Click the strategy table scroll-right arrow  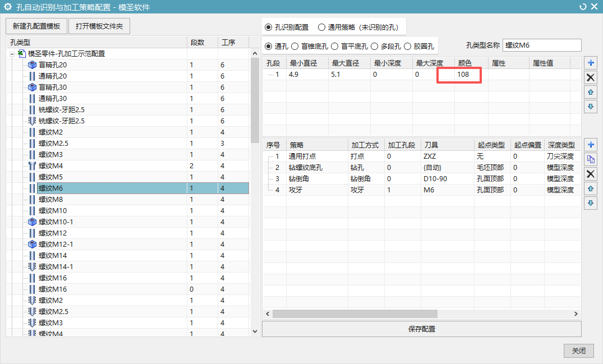pos(576,314)
